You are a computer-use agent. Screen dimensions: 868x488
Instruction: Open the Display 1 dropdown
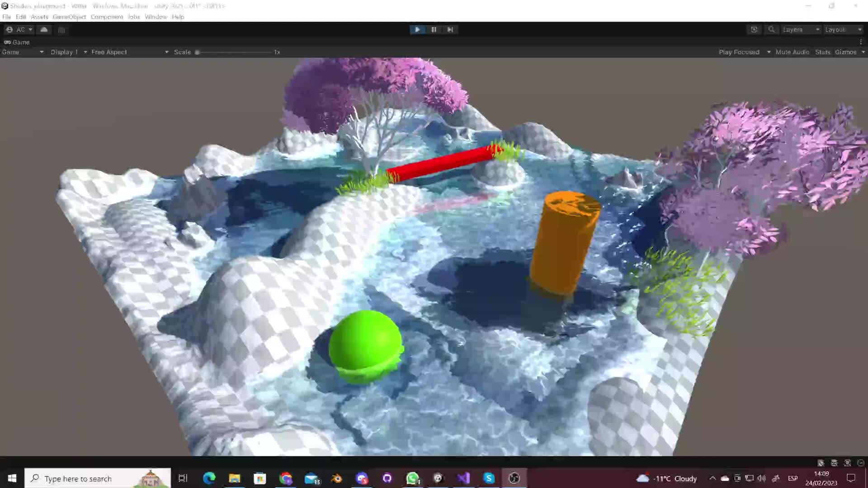pos(69,52)
